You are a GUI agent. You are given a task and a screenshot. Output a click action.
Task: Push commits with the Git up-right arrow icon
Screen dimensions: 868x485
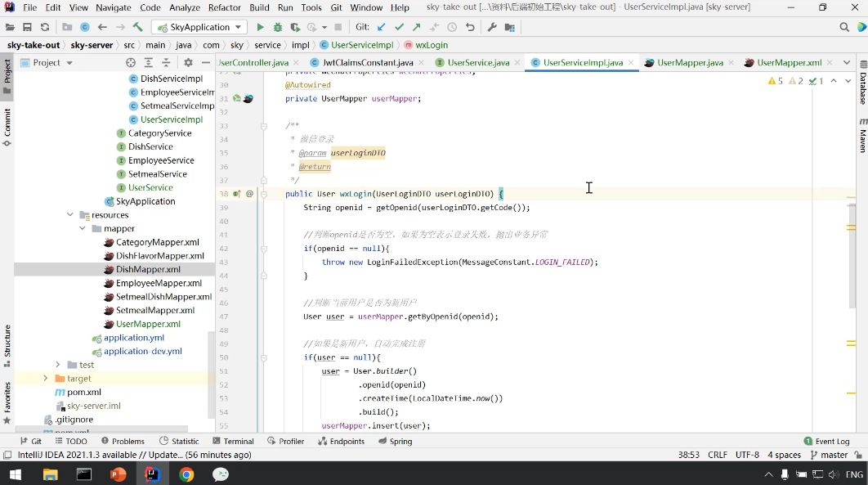417,27
